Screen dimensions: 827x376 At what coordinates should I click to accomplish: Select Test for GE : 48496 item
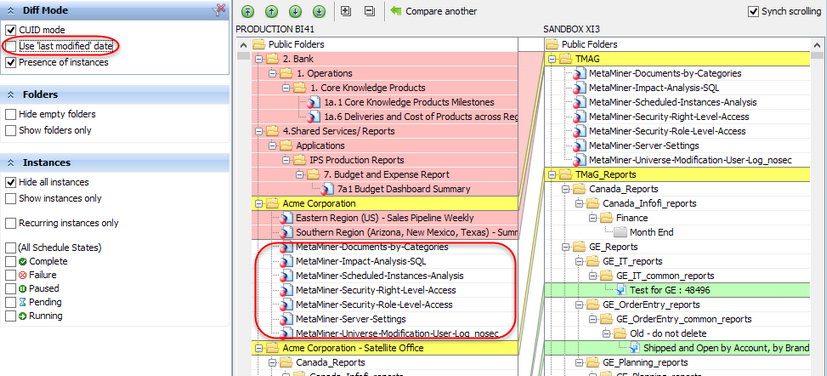pyautogui.click(x=670, y=290)
